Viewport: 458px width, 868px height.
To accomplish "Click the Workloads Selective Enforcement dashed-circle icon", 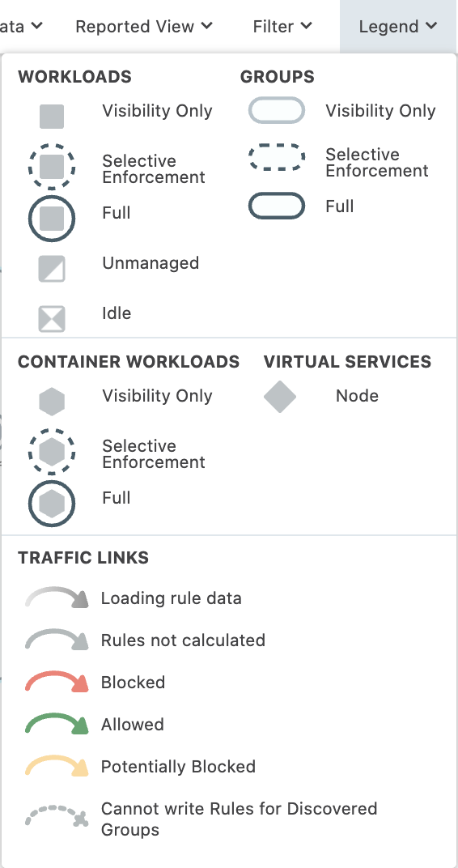I will pos(52,166).
